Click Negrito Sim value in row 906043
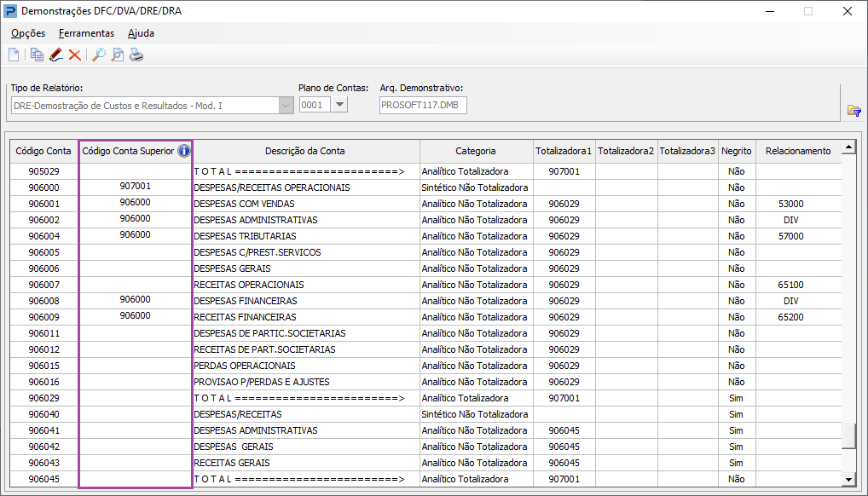Image resolution: width=868 pixels, height=496 pixels. coord(736,463)
